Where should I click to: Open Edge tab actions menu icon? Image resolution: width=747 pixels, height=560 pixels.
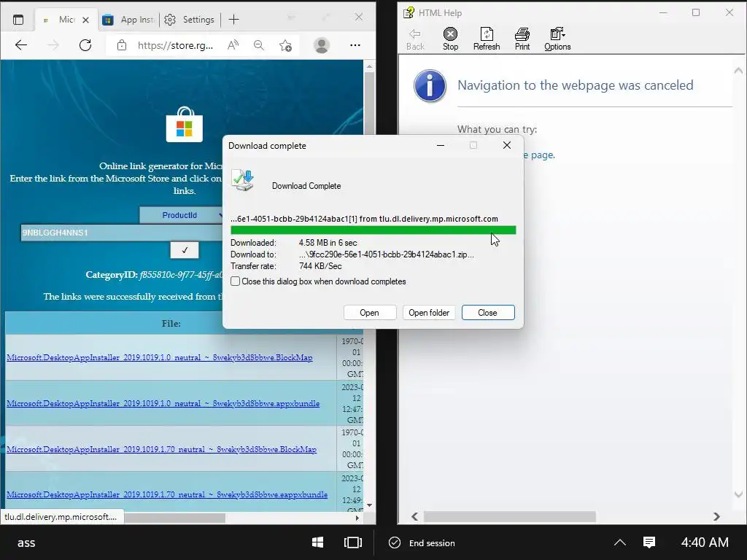click(18, 20)
